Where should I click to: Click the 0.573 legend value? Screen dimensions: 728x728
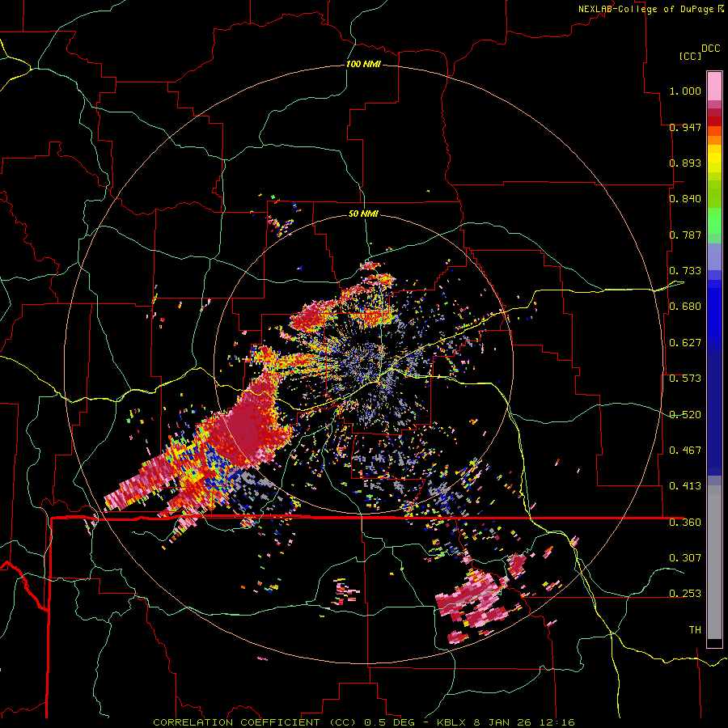point(685,379)
